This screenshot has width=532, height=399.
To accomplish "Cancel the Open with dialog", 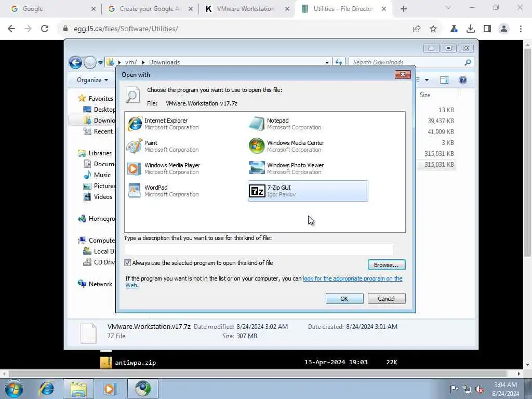I will (x=387, y=299).
